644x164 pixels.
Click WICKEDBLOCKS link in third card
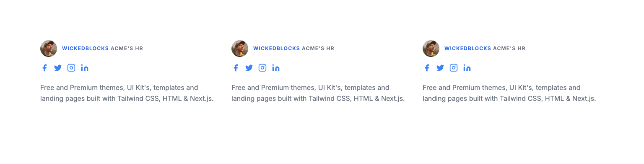pyautogui.click(x=468, y=49)
